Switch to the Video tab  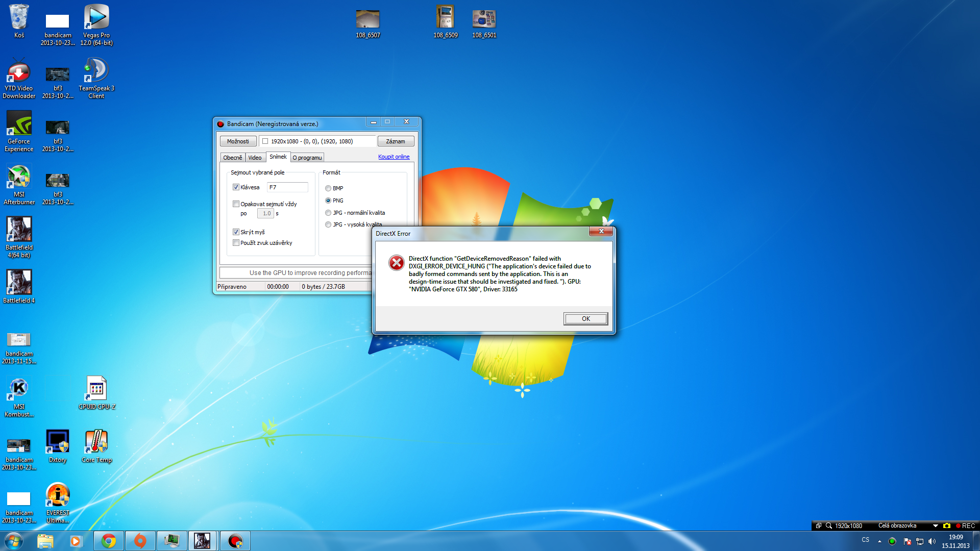tap(255, 158)
